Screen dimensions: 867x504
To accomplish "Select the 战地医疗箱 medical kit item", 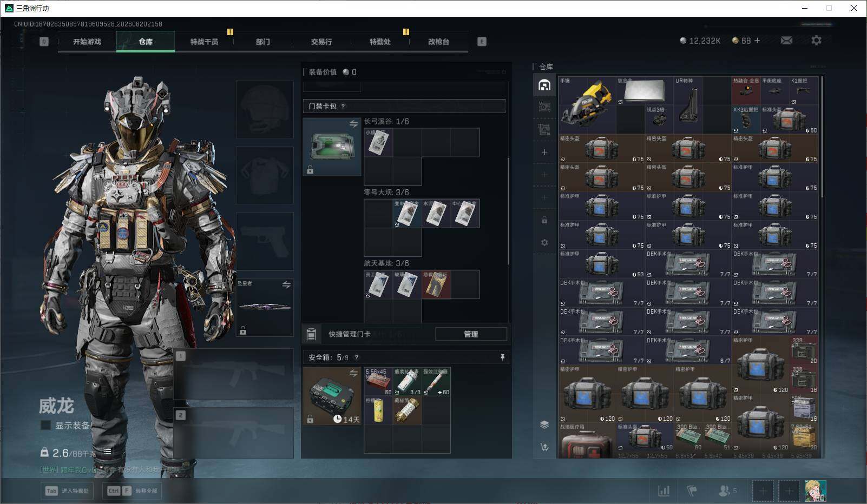I will 587,441.
